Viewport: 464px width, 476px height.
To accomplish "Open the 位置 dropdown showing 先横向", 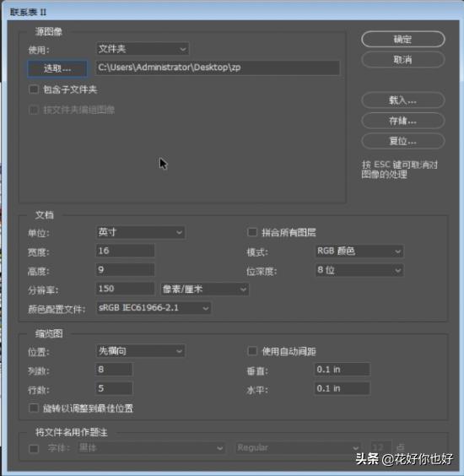I will tap(141, 351).
